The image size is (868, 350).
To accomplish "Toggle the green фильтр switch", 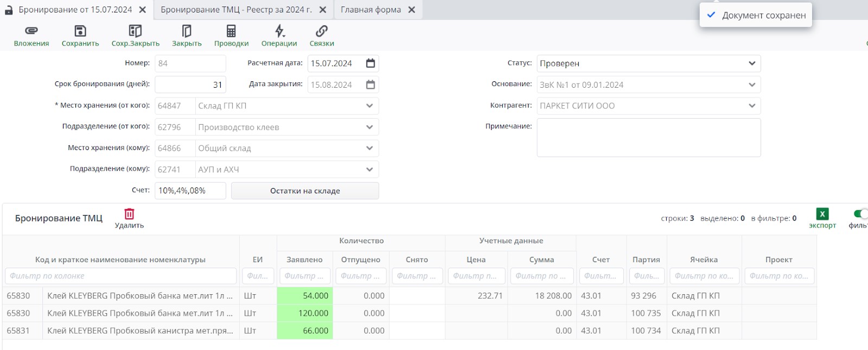I will pyautogui.click(x=860, y=214).
